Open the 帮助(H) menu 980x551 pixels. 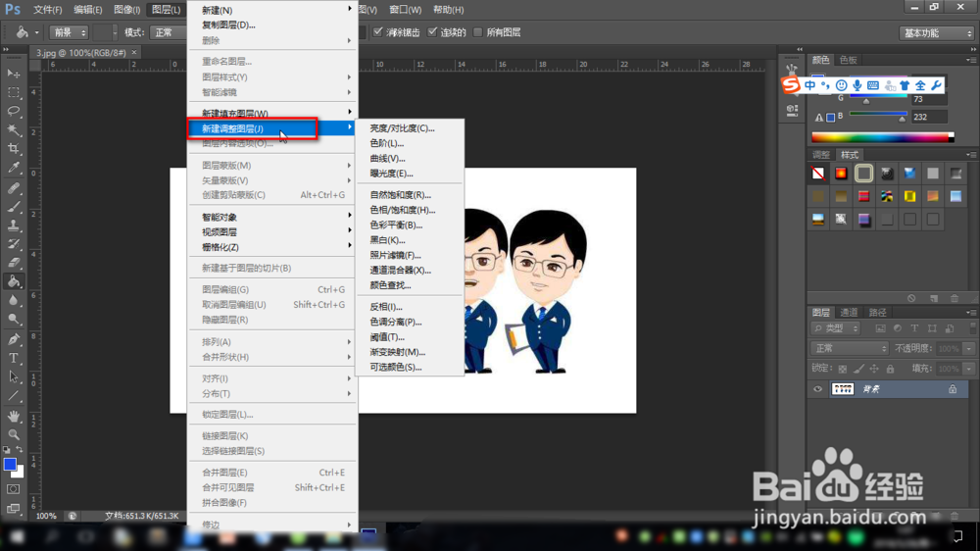coord(448,10)
